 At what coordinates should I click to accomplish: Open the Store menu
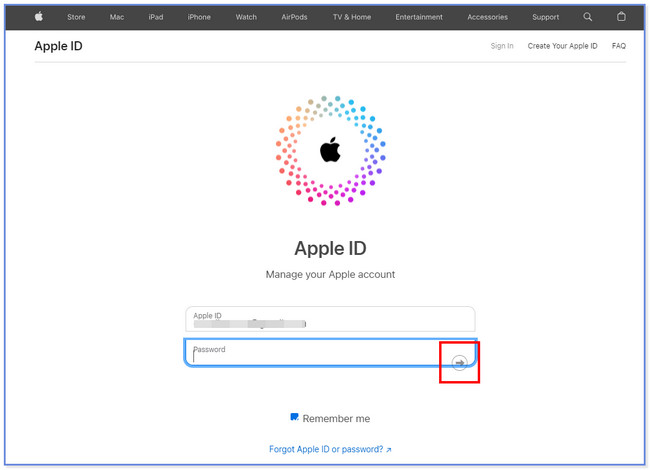coord(76,17)
